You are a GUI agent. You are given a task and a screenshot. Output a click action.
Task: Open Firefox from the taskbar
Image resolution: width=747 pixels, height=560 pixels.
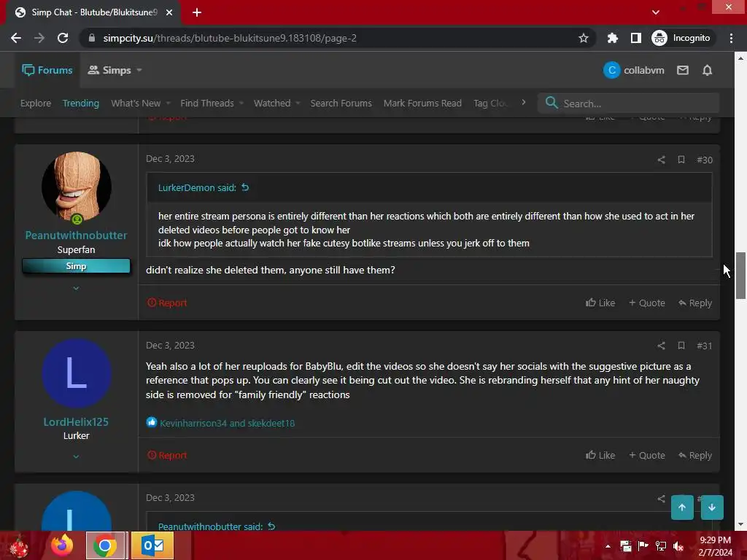click(63, 545)
